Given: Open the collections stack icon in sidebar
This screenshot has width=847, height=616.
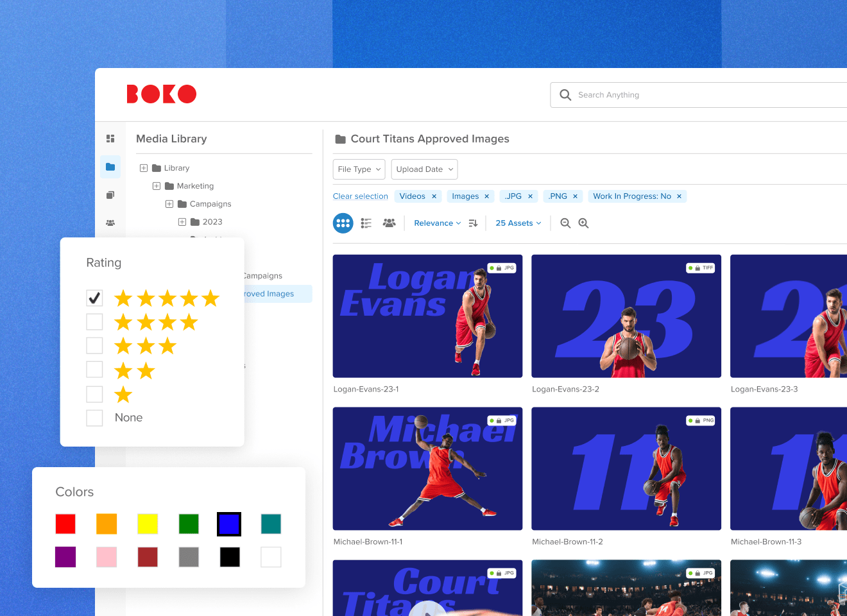Looking at the screenshot, I should tap(110, 195).
